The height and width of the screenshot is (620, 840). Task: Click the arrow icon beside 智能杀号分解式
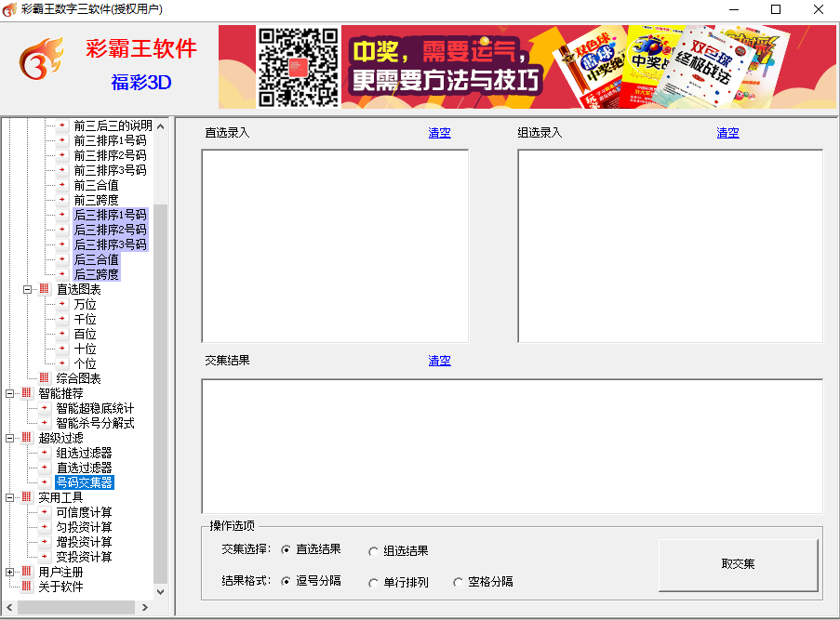click(45, 423)
